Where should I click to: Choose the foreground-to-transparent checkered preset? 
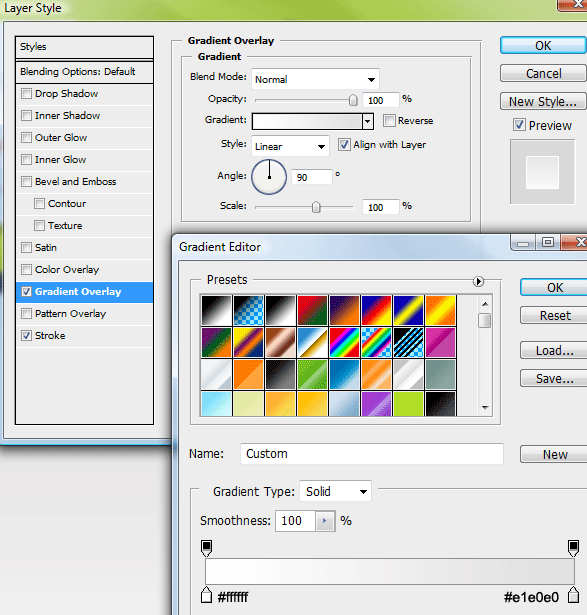tap(248, 311)
